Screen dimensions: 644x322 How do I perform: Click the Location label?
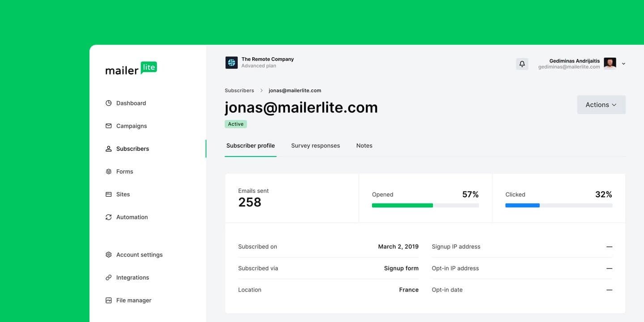click(250, 290)
